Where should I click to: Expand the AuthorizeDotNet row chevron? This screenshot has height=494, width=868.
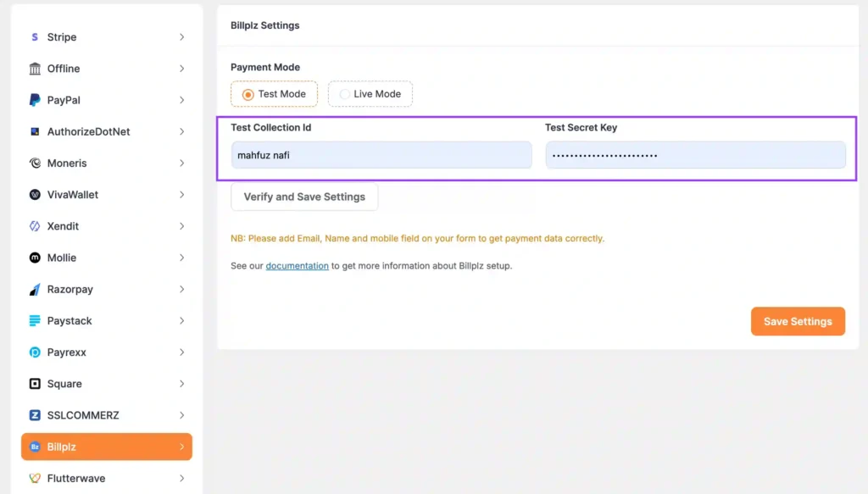pos(181,131)
